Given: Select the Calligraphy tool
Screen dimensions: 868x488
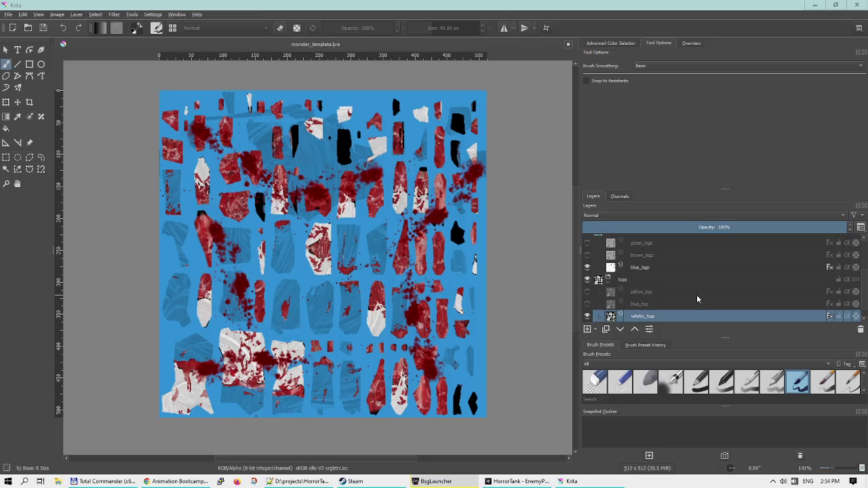Looking at the screenshot, I should click(x=41, y=49).
